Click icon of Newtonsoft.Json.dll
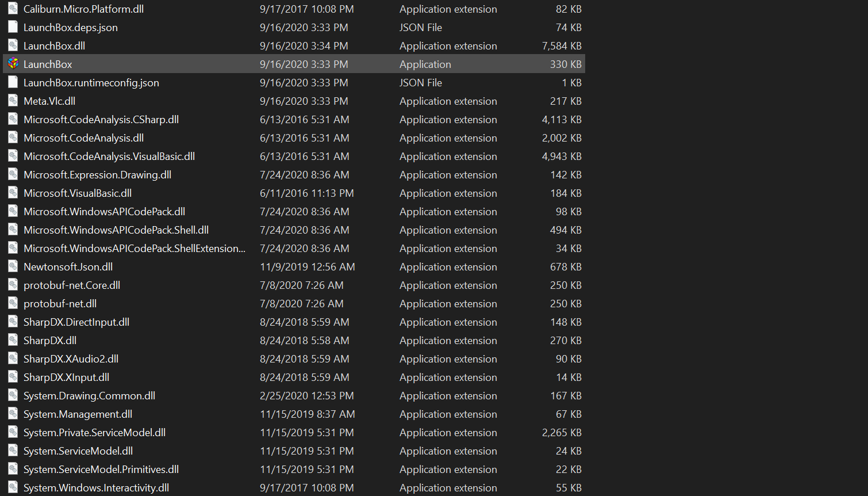 [13, 266]
